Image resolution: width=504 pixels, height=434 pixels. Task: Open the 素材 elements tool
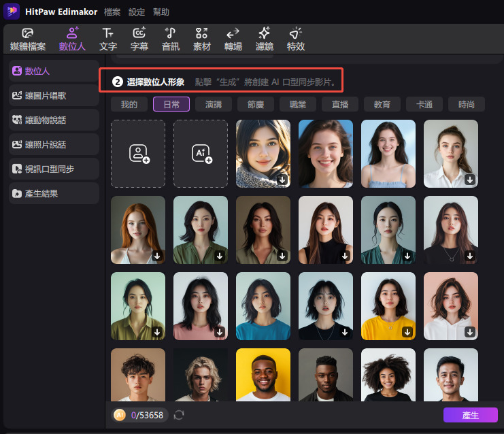(202, 39)
